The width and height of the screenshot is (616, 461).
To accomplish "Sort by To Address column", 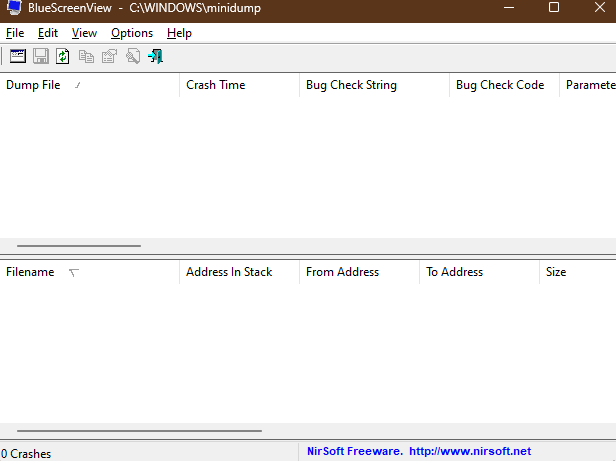I will [479, 272].
